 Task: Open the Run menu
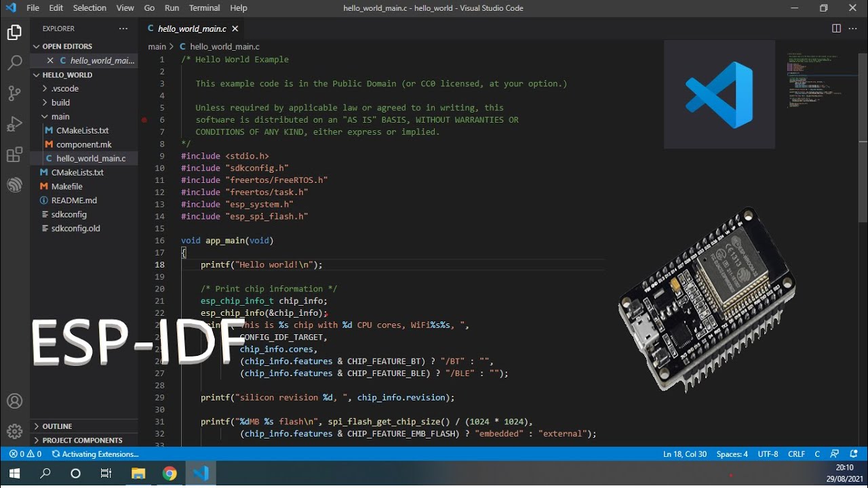172,8
